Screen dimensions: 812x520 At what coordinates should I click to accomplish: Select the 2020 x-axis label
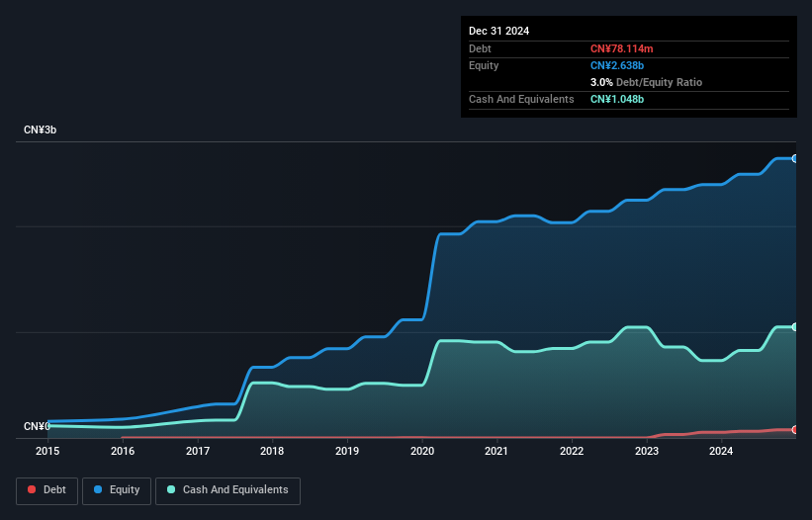click(422, 451)
